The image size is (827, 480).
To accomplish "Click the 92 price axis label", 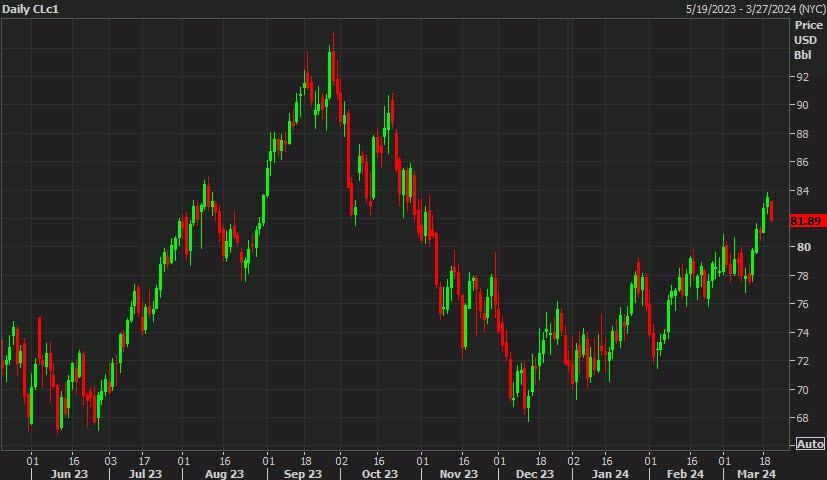I will (x=802, y=77).
